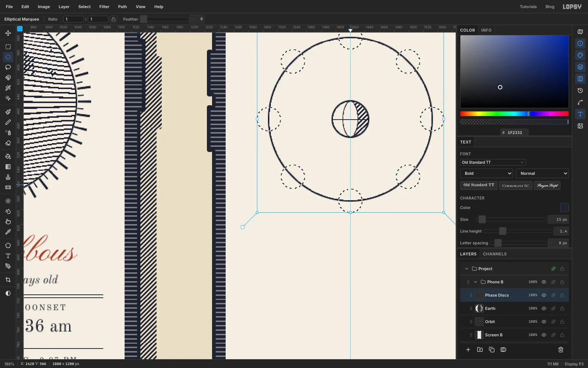Viewport: 588px width, 368px height.
Task: Select the Brush tool
Action: pyautogui.click(x=8, y=112)
